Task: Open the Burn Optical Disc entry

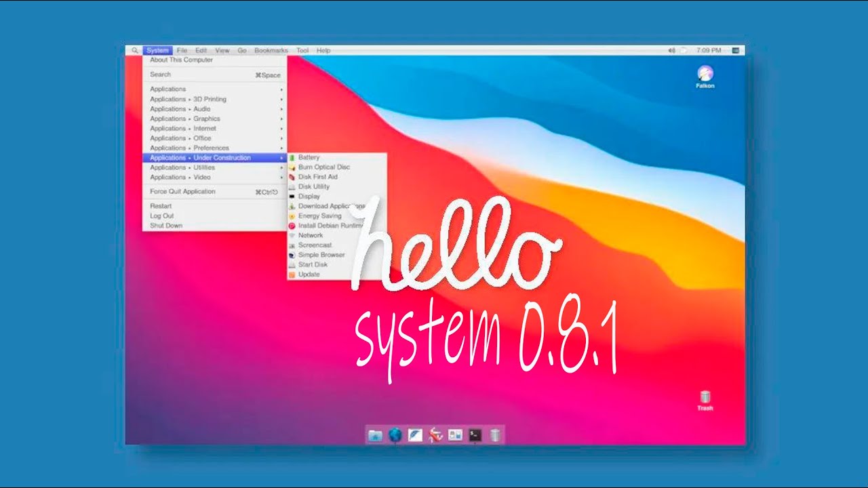Action: point(337,167)
